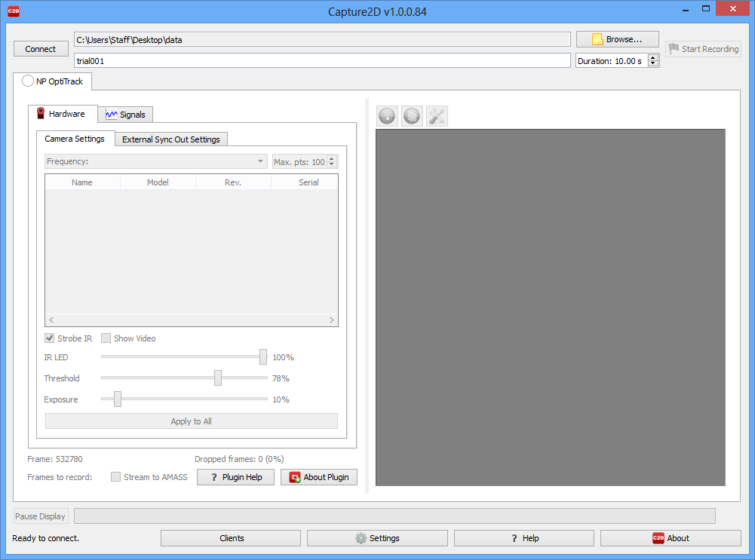Enable the Stream to AMASS checkbox

[115, 477]
